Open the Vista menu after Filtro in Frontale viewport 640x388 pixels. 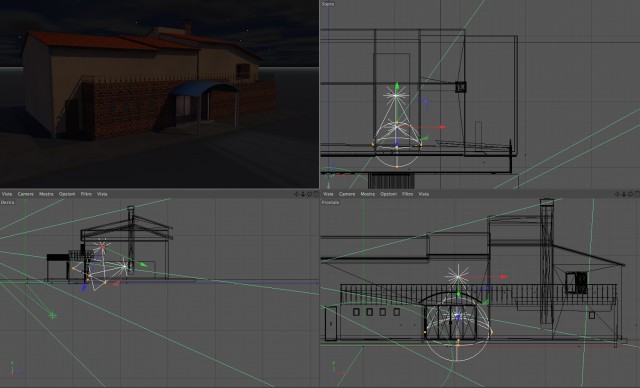pyautogui.click(x=423, y=194)
